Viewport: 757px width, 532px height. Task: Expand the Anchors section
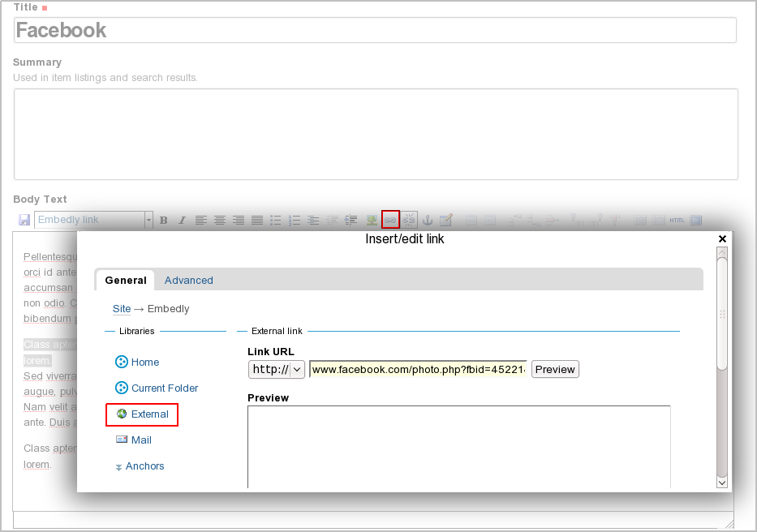pos(144,466)
